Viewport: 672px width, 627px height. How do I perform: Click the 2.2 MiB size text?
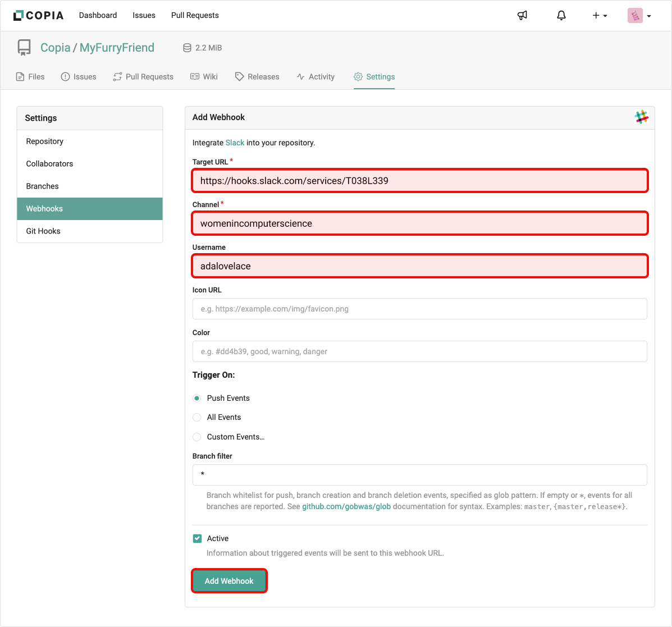click(x=209, y=48)
